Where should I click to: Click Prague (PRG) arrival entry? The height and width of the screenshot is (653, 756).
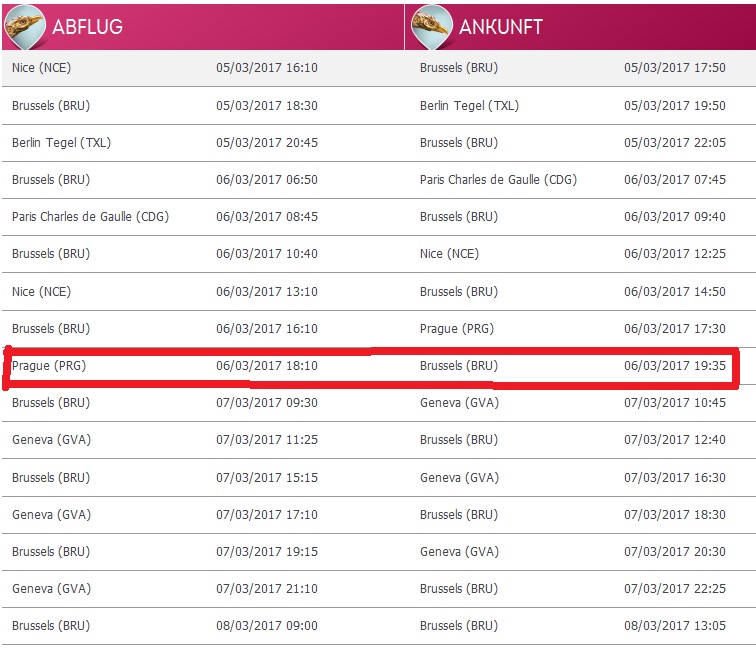[457, 329]
